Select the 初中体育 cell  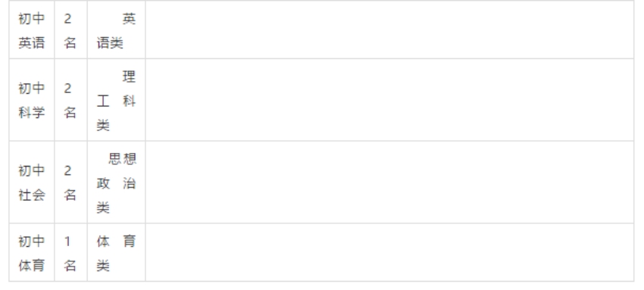click(32, 253)
